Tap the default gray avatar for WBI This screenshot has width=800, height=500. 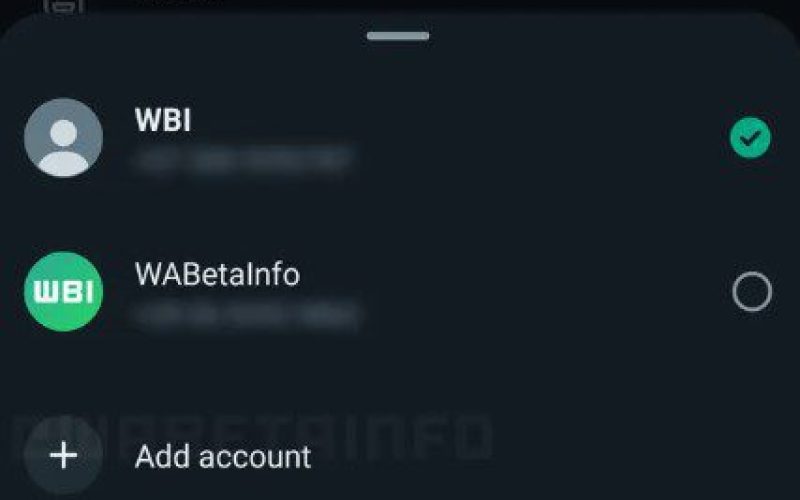pyautogui.click(x=63, y=138)
